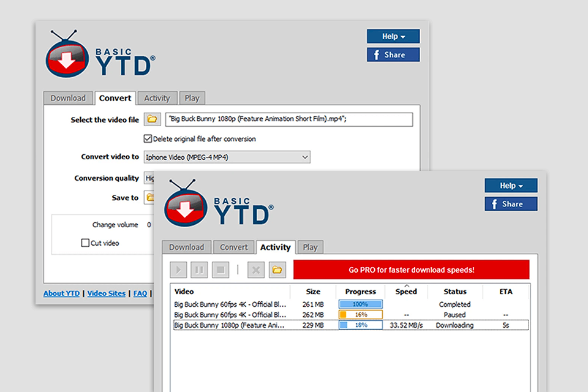
Task: Switch to Download tab in back window
Action: coord(68,98)
